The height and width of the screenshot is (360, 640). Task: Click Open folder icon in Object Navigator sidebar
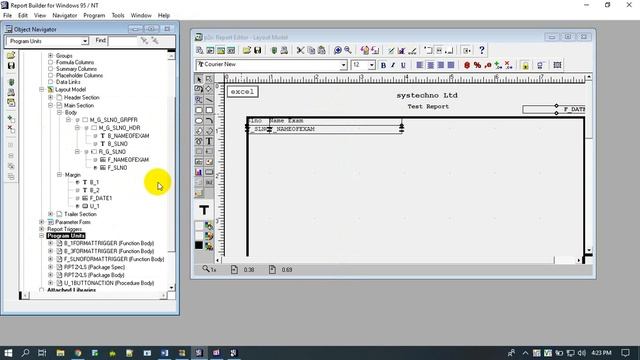(11, 55)
